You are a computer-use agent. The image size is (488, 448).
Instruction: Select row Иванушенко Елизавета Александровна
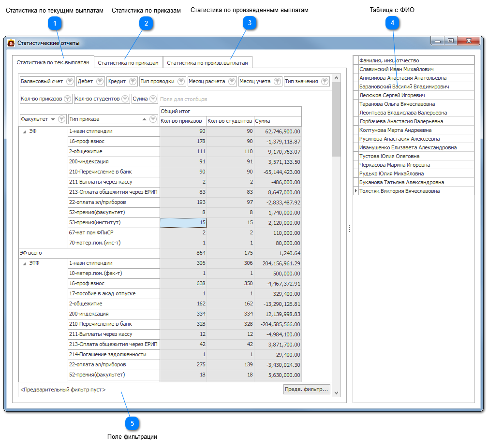[416, 147]
